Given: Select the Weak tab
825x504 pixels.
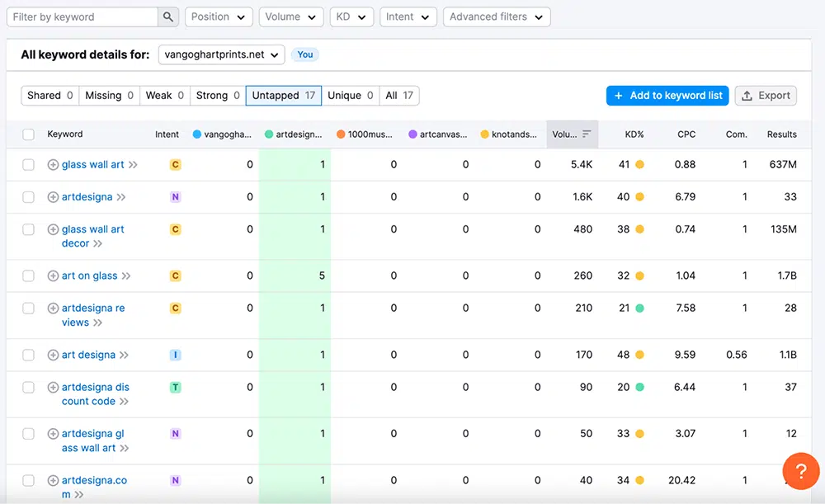Looking at the screenshot, I should pos(165,95).
